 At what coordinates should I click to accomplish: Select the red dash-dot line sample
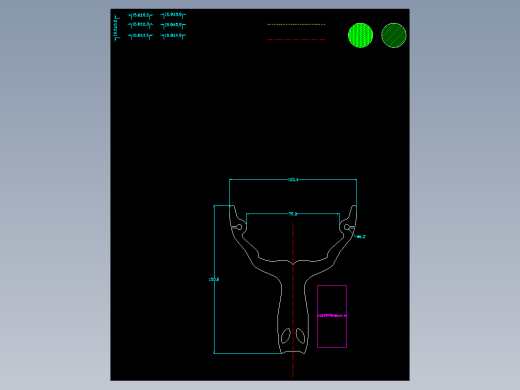(x=296, y=40)
